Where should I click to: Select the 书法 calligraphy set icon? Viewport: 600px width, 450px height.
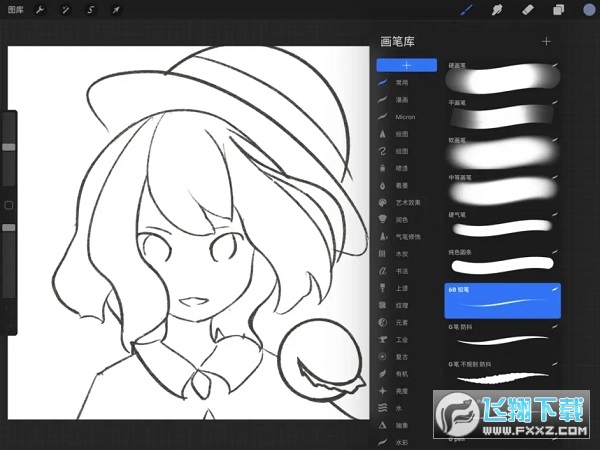click(x=382, y=271)
